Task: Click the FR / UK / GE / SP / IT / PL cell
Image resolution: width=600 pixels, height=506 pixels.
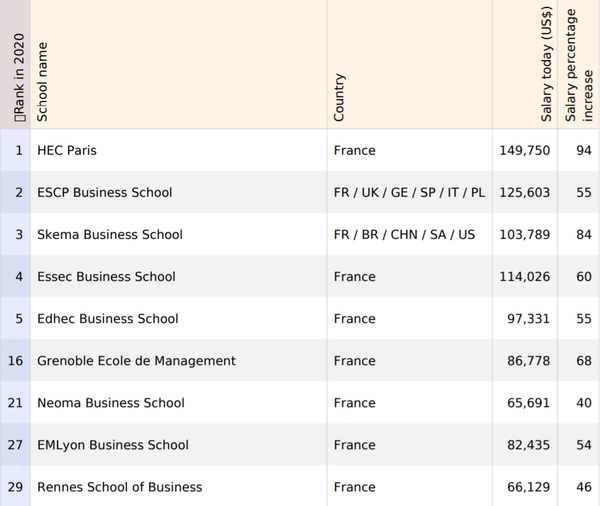Action: [x=409, y=193]
